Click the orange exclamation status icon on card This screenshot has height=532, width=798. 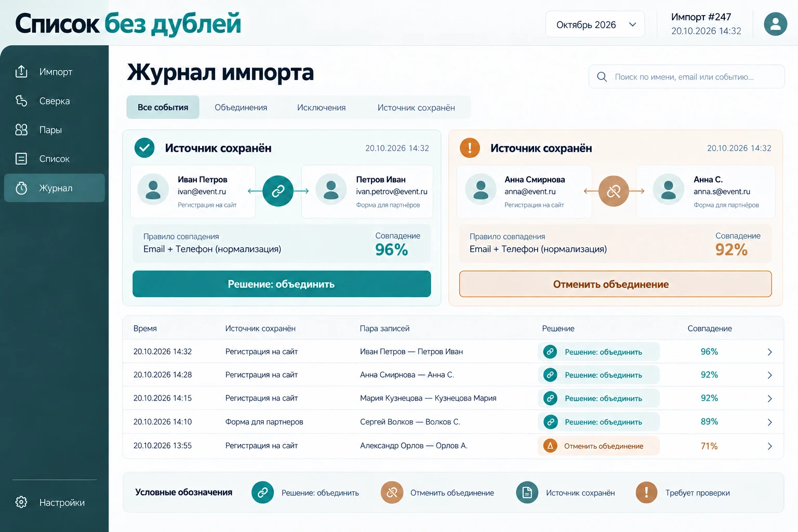coord(470,148)
